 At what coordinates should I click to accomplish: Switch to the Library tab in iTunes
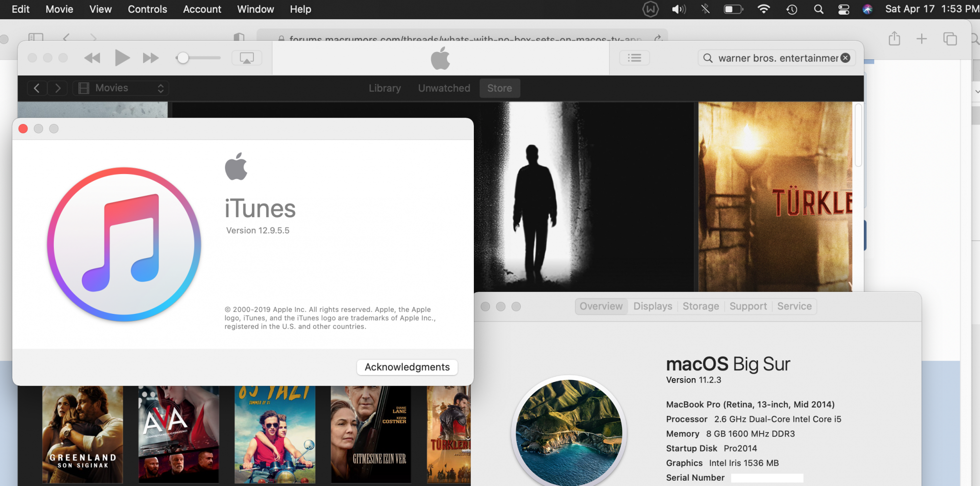tap(385, 88)
